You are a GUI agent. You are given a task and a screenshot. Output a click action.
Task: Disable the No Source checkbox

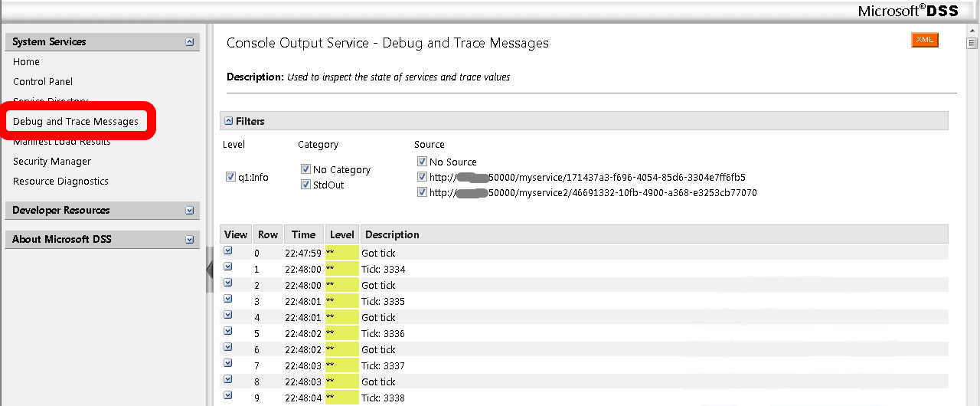pos(422,162)
